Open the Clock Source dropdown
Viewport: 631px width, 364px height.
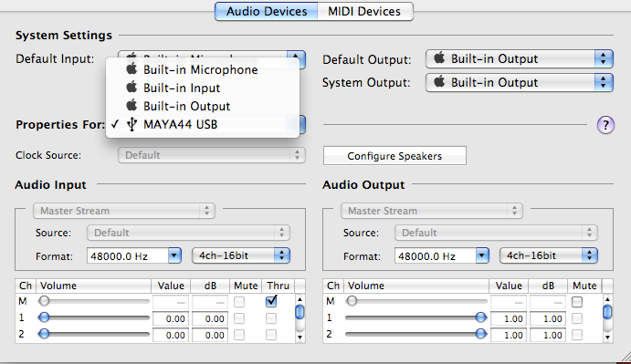coord(212,155)
